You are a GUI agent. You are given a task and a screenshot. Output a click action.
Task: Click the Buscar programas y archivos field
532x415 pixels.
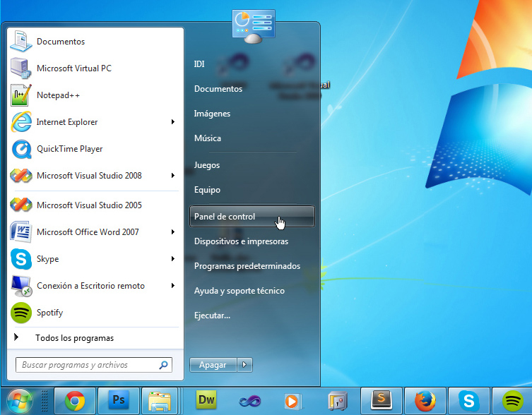(85, 365)
